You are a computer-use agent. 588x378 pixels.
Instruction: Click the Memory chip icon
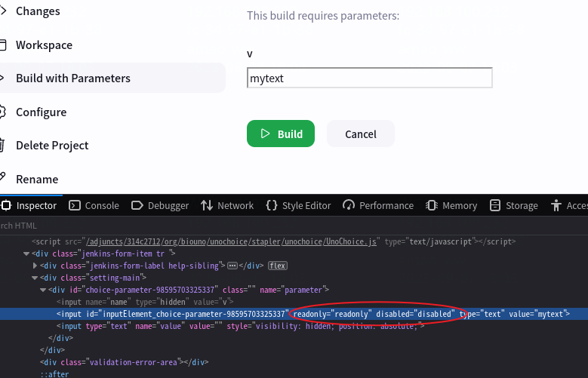click(432, 205)
